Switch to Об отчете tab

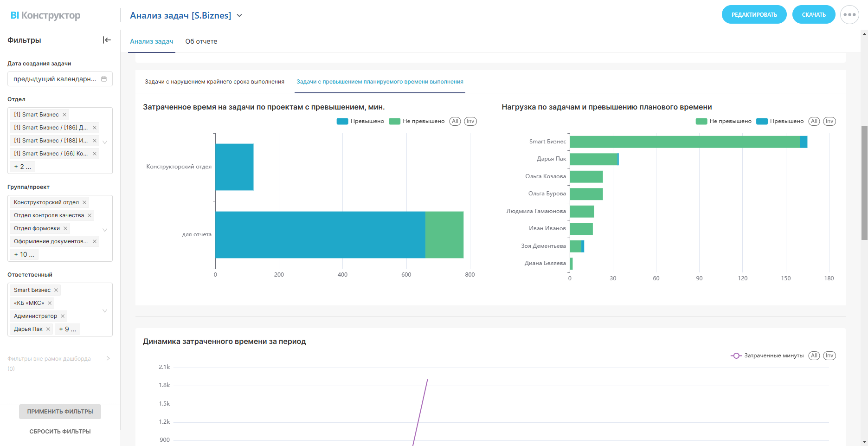(x=201, y=41)
